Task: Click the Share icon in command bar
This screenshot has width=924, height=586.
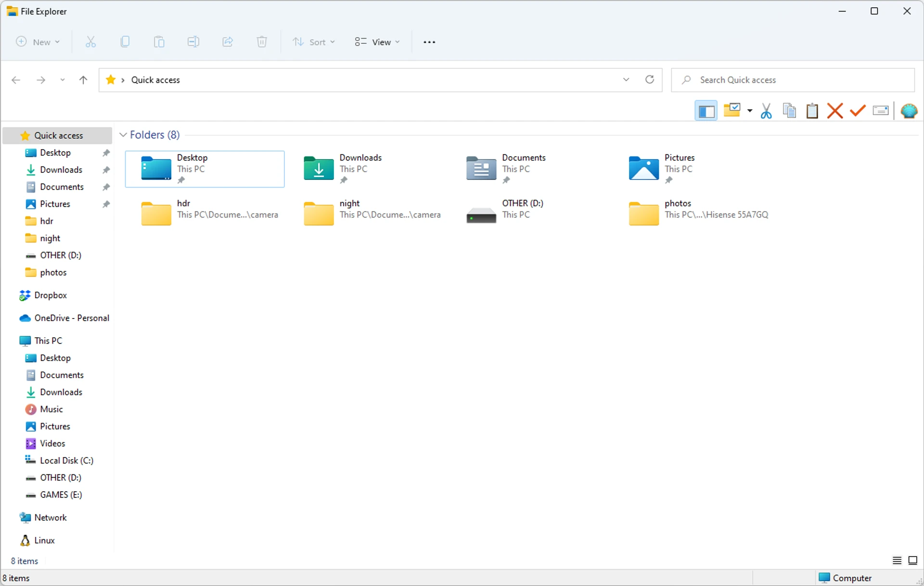Action: point(228,42)
